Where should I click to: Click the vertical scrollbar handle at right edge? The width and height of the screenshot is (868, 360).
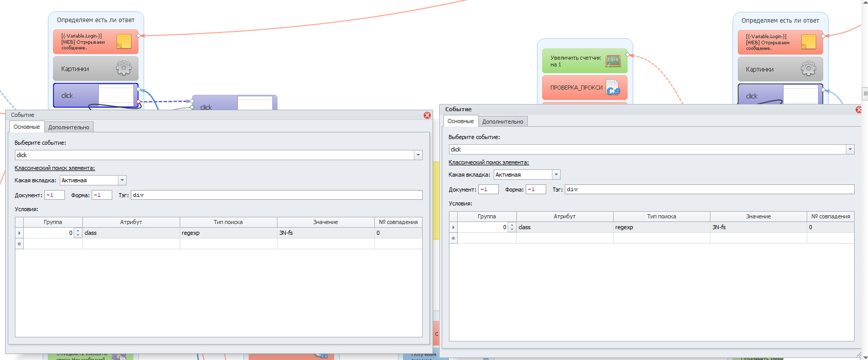coord(865,94)
